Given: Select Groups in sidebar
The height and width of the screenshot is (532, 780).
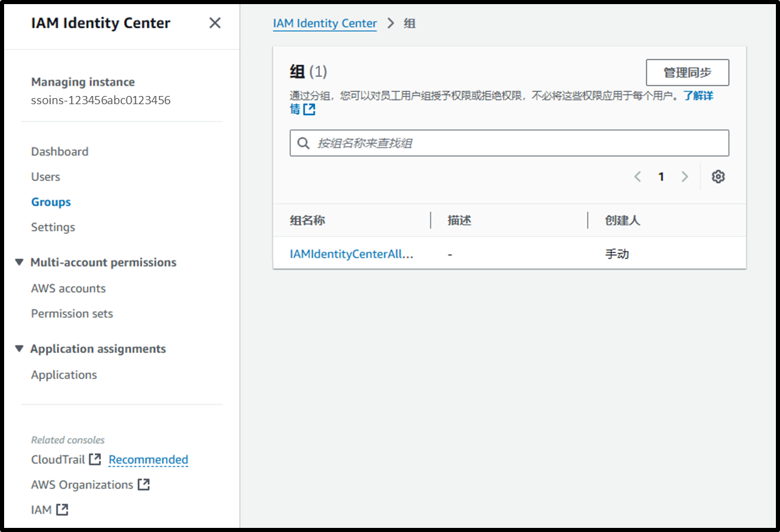Looking at the screenshot, I should click(x=51, y=202).
